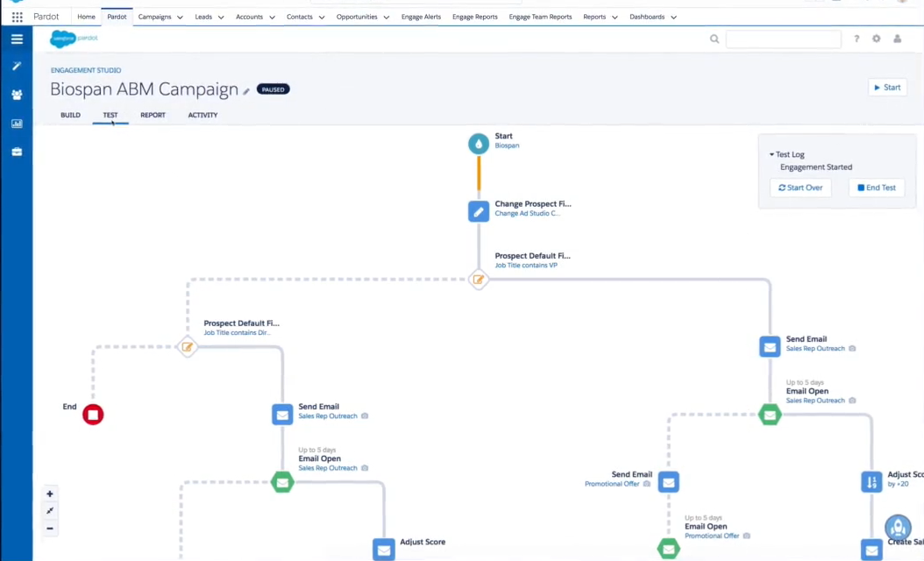The height and width of the screenshot is (561, 924).
Task: Click the PAUSED status badge
Action: tap(273, 89)
